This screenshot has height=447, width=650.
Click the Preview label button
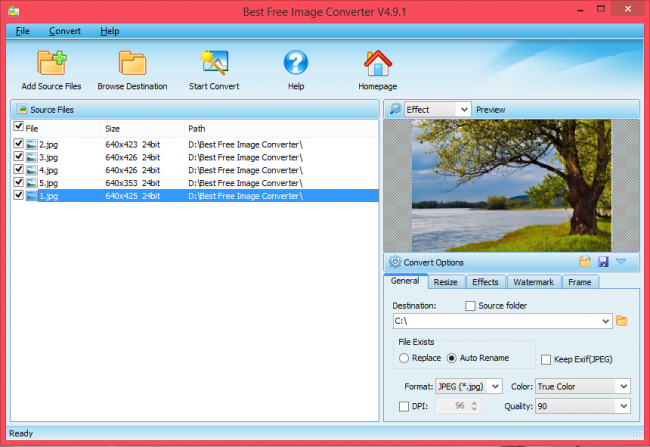click(x=490, y=110)
